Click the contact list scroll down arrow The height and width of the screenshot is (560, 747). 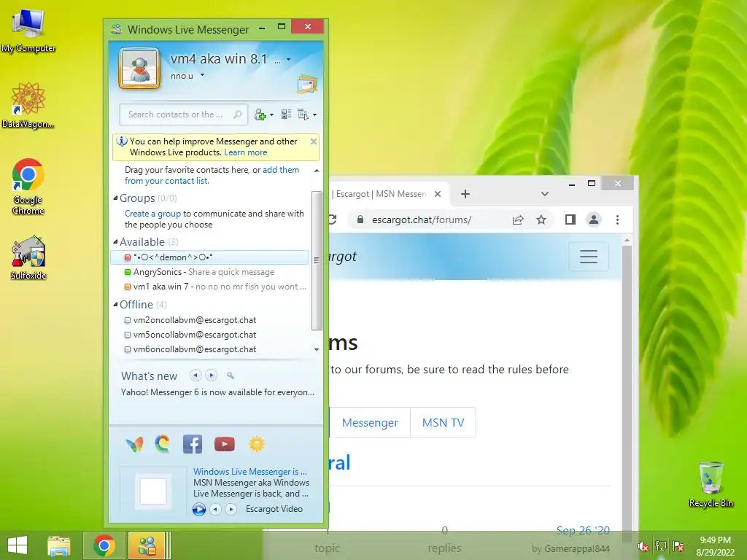coord(317,349)
